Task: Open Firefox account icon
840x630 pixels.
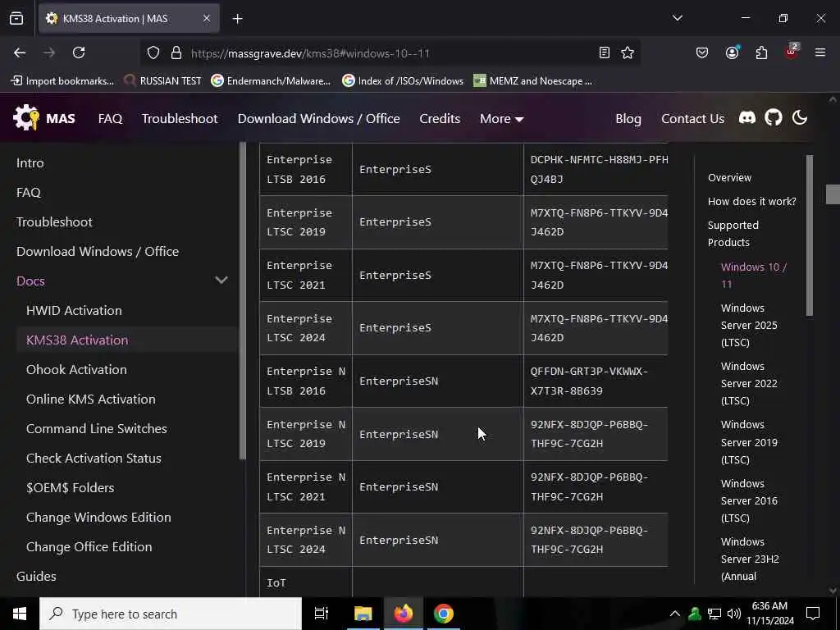Action: 732,52
